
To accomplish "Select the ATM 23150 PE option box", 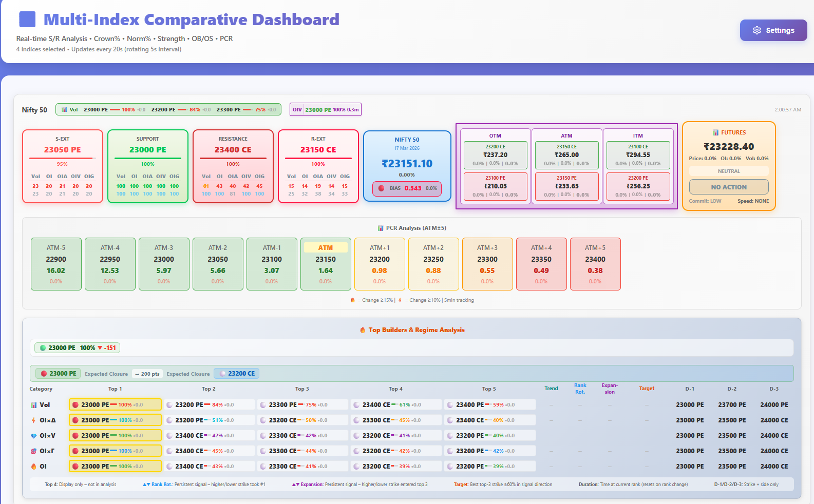I will point(567,186).
